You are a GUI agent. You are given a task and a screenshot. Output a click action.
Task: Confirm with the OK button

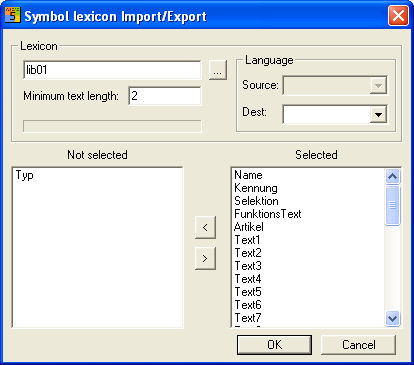tap(274, 345)
